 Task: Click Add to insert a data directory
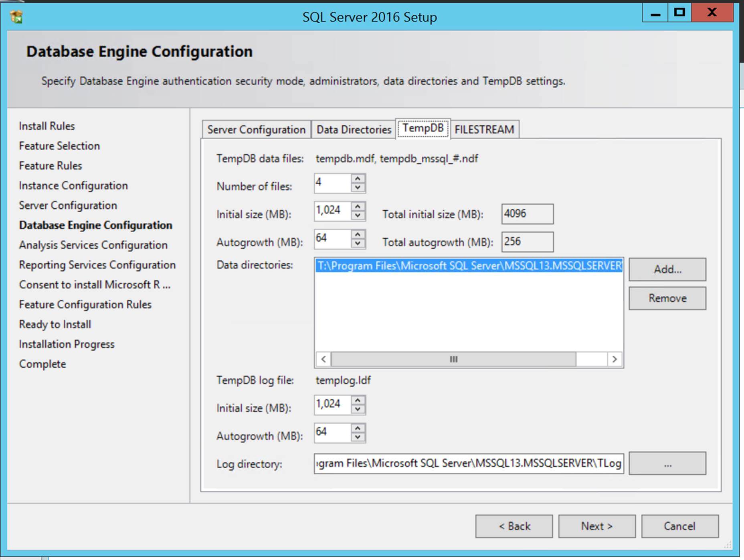pyautogui.click(x=667, y=269)
